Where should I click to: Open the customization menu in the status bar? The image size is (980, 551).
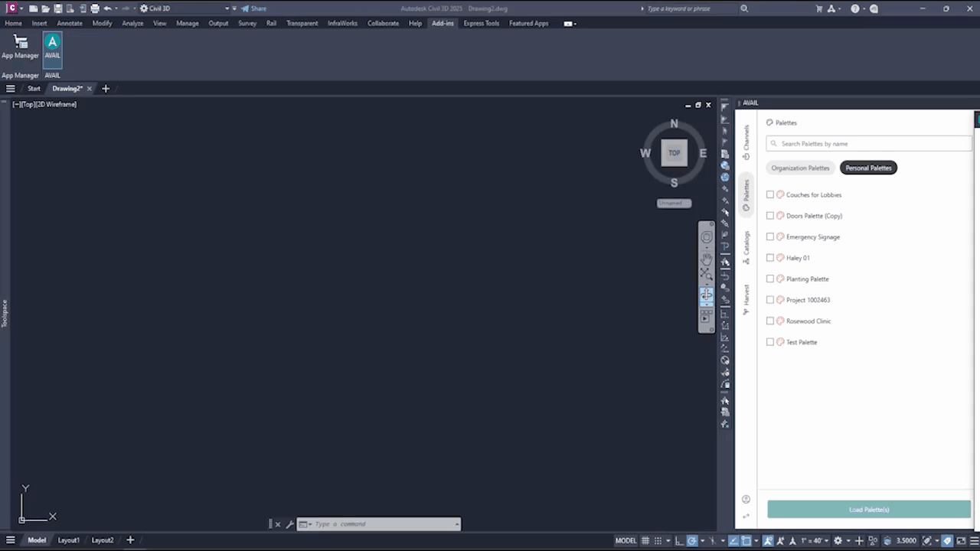click(x=973, y=540)
